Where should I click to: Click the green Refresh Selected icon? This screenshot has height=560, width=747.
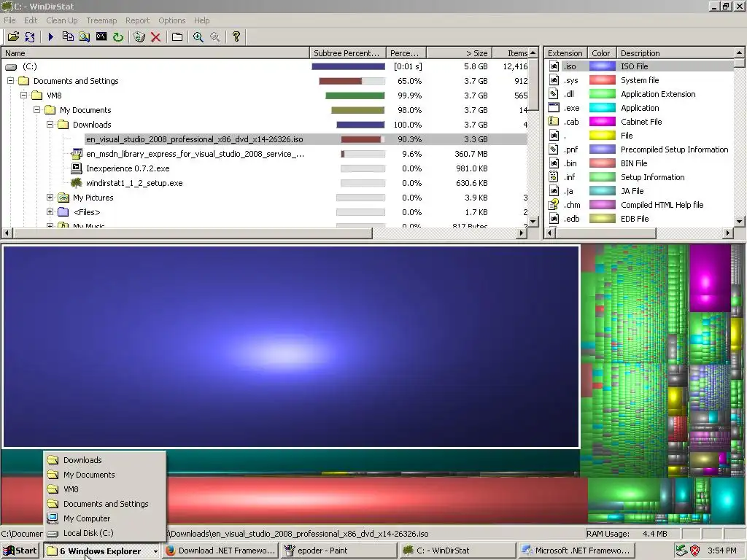117,36
